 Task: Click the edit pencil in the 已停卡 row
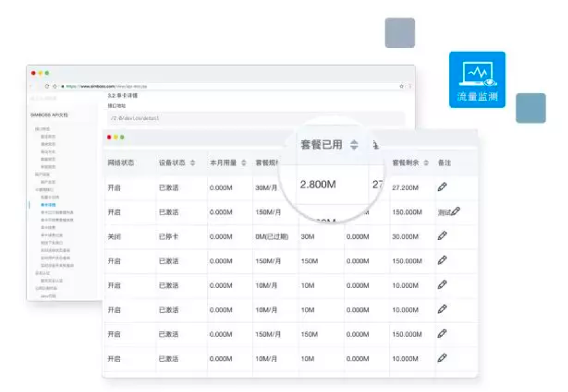click(x=442, y=236)
